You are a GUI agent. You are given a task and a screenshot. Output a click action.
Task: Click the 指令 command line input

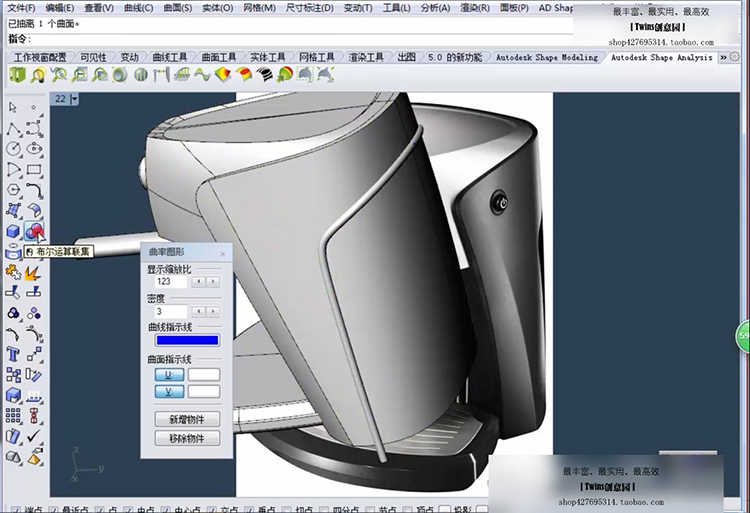[x=301, y=39]
